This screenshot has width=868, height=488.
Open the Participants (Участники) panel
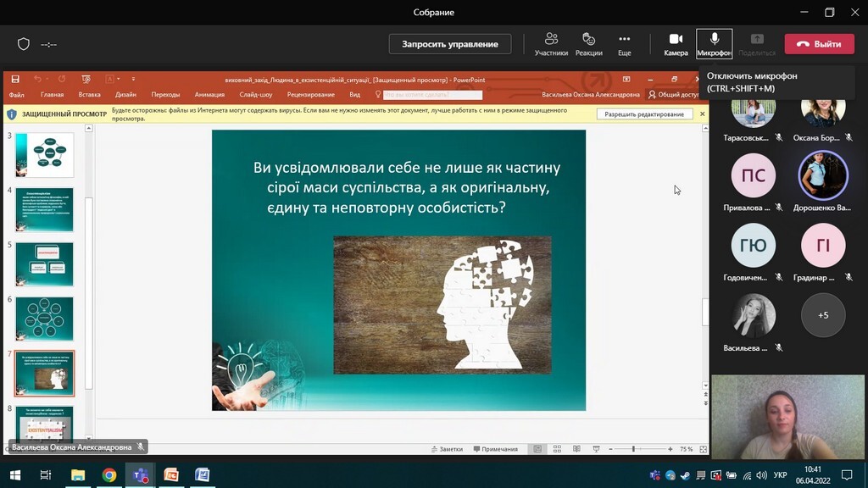551,43
